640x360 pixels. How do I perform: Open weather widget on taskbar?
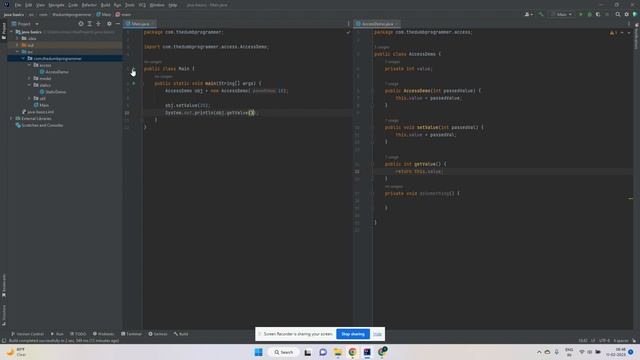16,352
